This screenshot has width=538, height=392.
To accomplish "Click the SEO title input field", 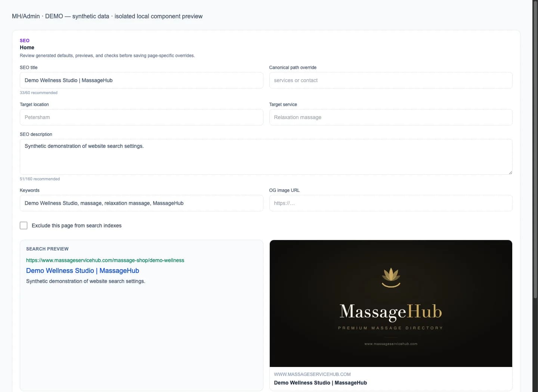I will coord(141,80).
